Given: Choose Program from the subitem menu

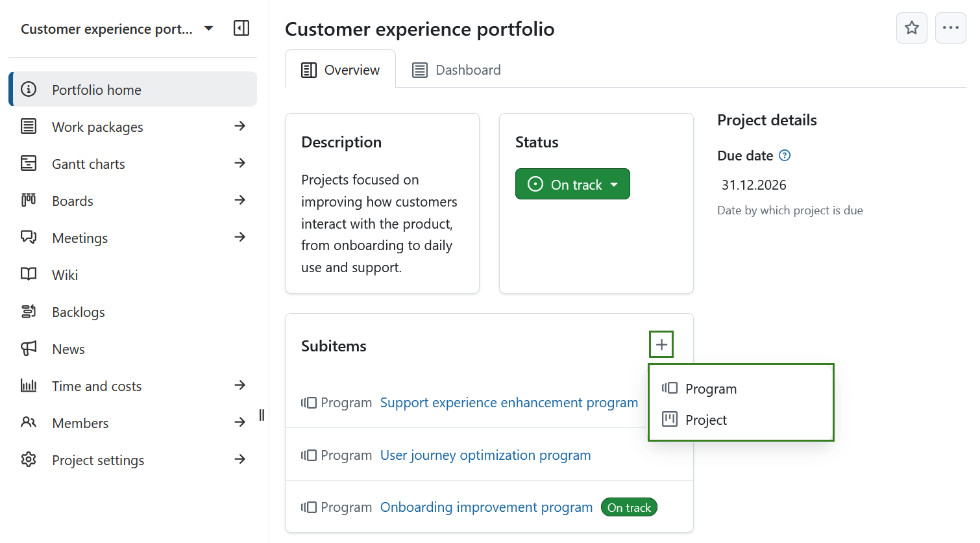Looking at the screenshot, I should [711, 388].
